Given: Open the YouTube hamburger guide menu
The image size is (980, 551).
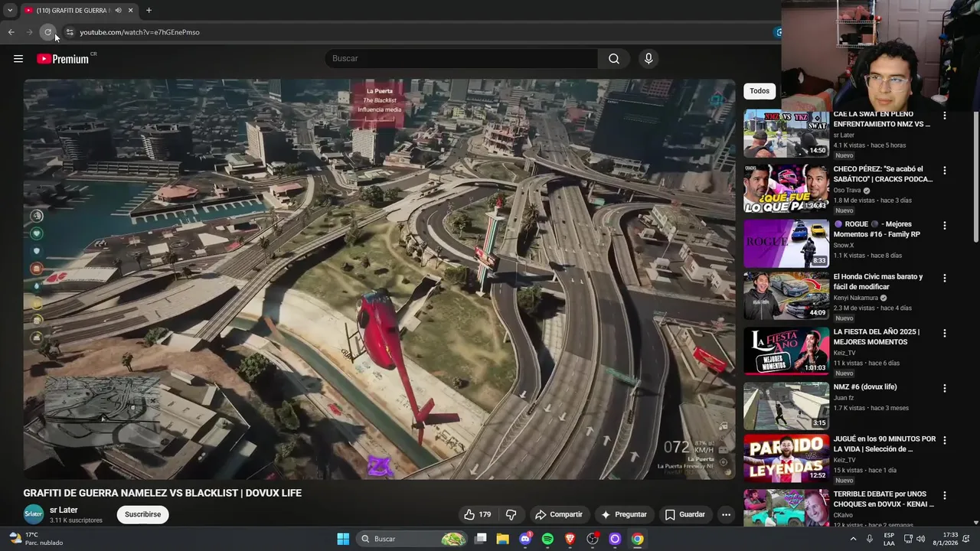Looking at the screenshot, I should click(x=18, y=59).
